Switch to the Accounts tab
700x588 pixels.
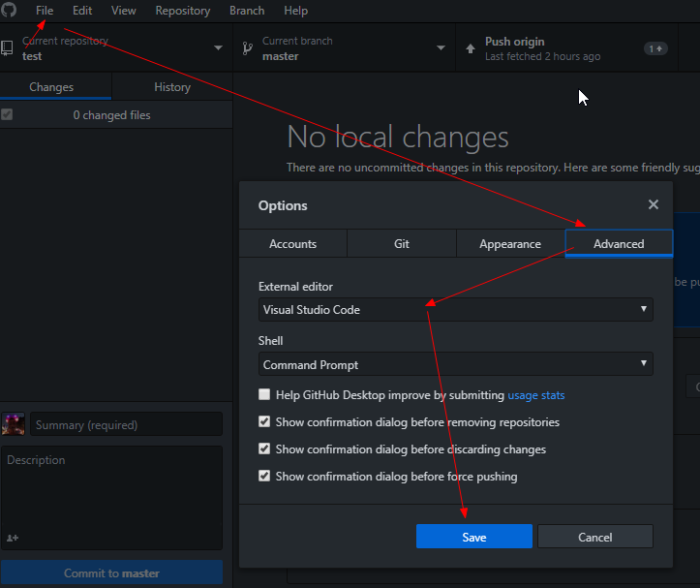tap(292, 243)
